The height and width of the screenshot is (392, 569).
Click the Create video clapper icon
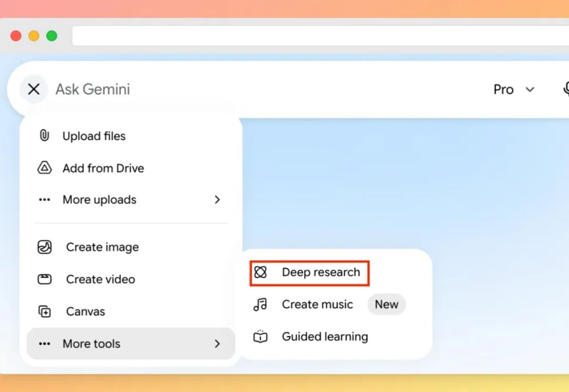(x=45, y=279)
